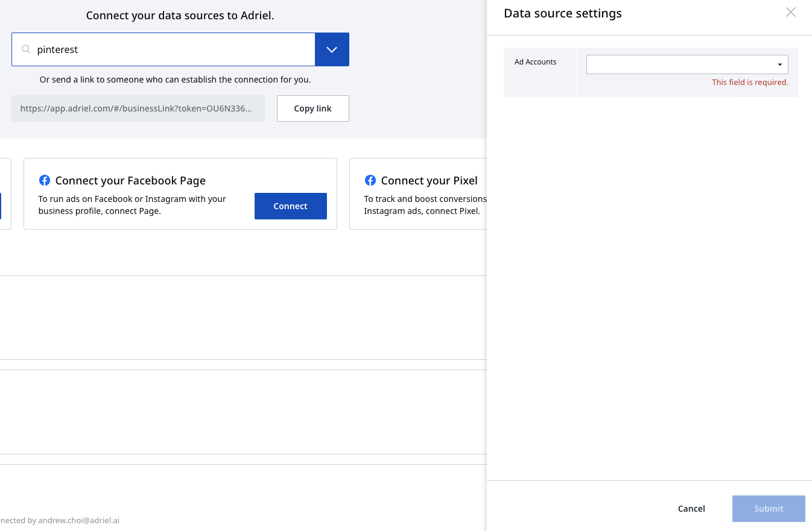This screenshot has width=812, height=531.
Task: Submit the data source settings
Action: (x=769, y=509)
